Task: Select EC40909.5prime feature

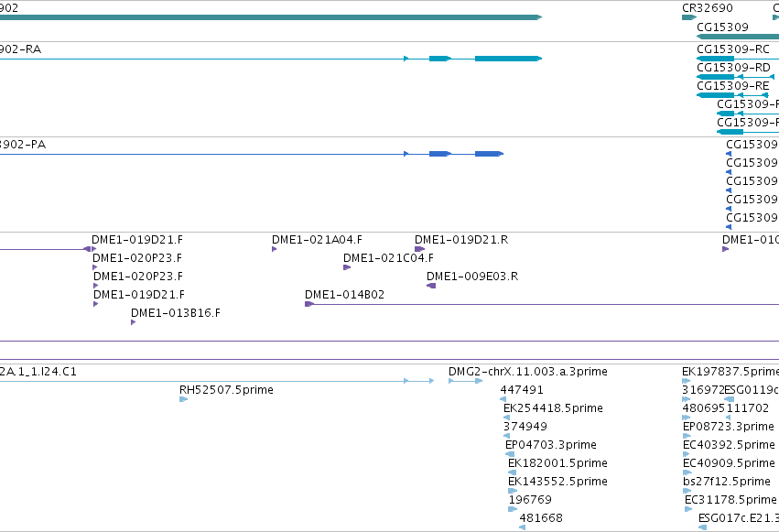Action: 729,463
